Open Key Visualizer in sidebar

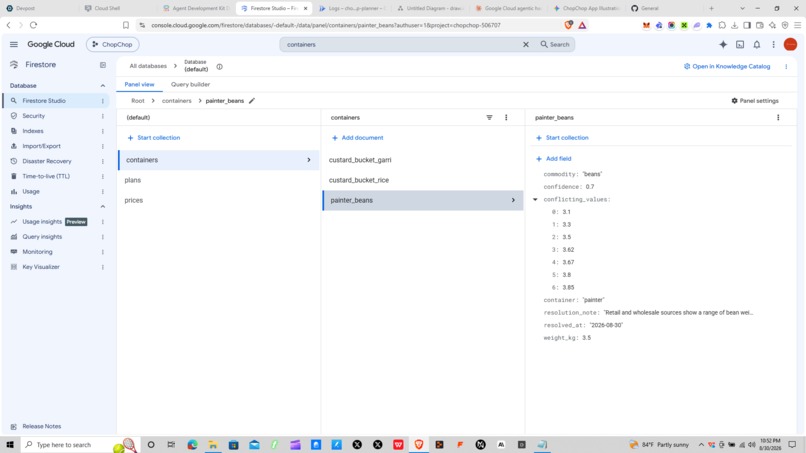[41, 267]
